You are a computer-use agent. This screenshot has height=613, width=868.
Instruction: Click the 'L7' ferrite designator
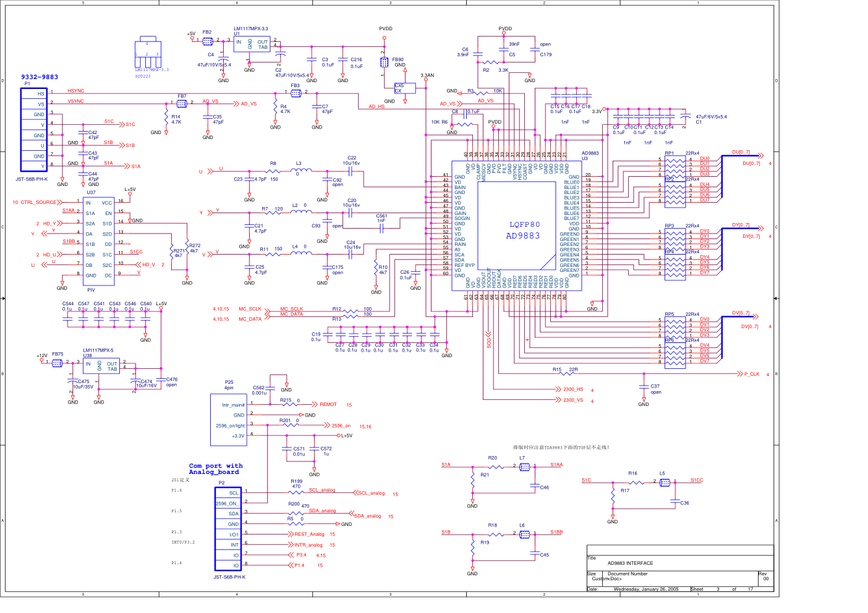click(x=522, y=458)
